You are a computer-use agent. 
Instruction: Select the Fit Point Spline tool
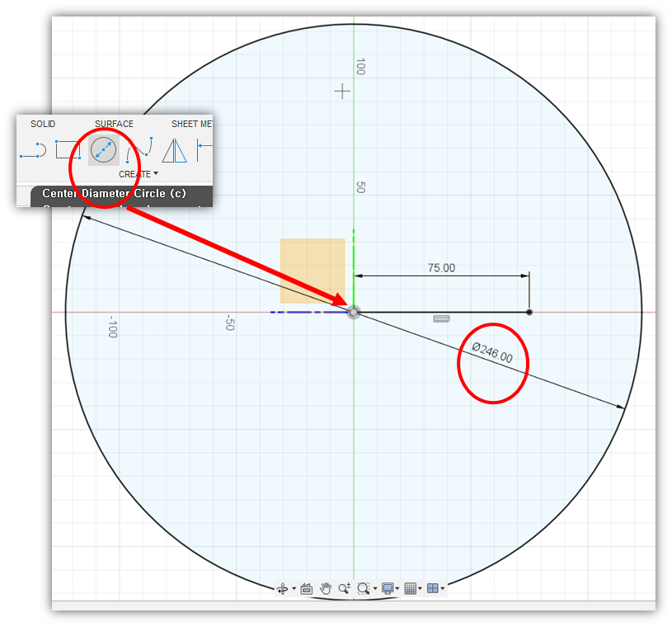pos(139,149)
